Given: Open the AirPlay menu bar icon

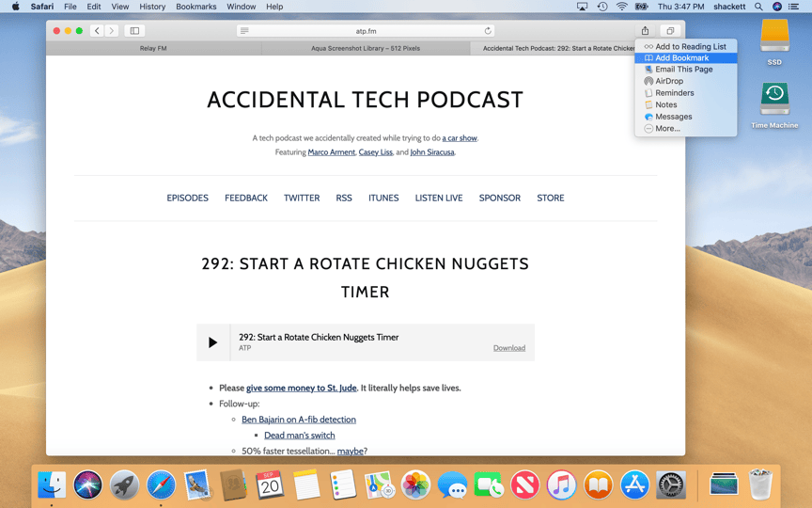Looking at the screenshot, I should [x=582, y=7].
